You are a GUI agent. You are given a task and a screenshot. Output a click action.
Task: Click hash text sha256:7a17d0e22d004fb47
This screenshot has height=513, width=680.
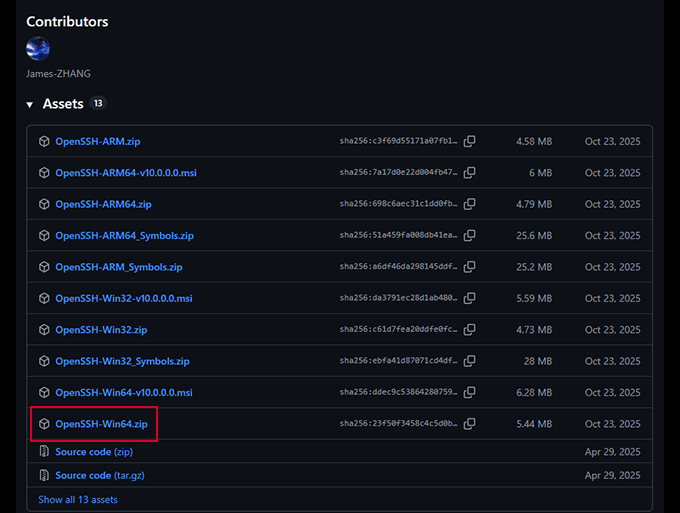tap(398, 173)
